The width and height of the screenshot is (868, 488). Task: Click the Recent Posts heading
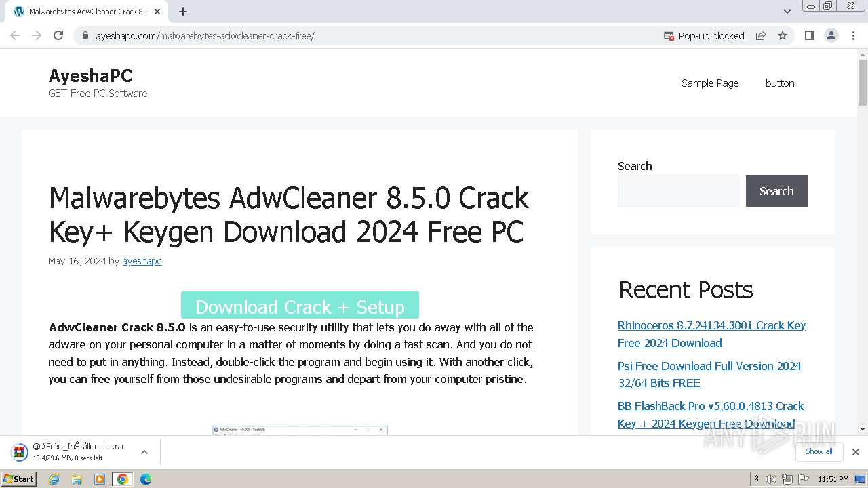point(686,290)
